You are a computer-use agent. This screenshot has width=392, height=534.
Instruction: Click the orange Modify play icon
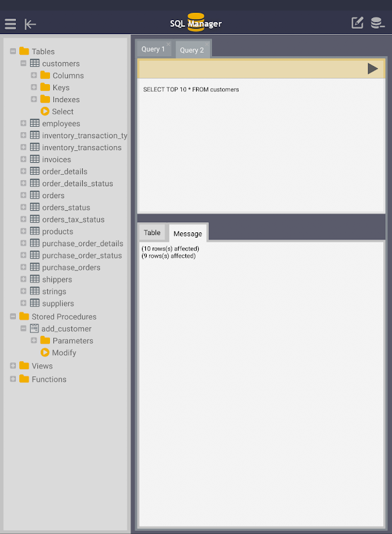click(x=45, y=352)
